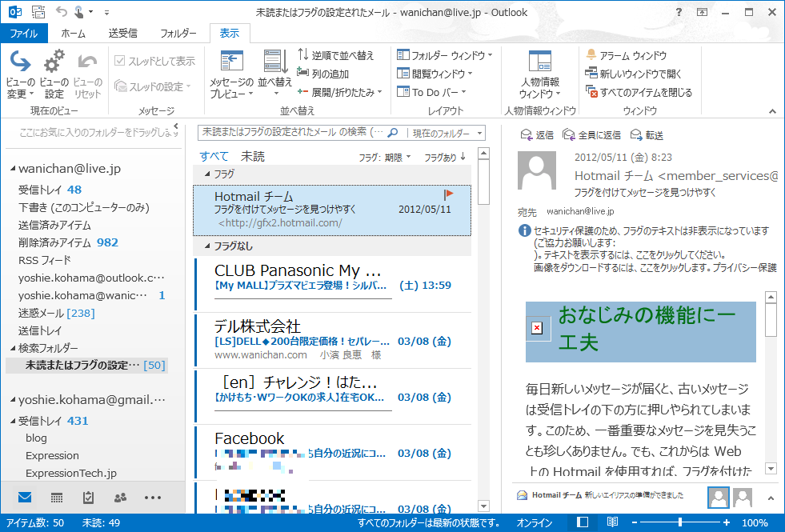Open Message Preview (メッセージのプレビュー) options

coord(231,74)
